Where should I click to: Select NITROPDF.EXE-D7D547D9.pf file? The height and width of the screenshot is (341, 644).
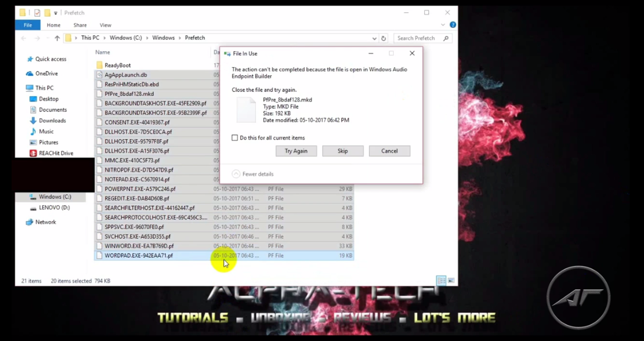pos(139,170)
